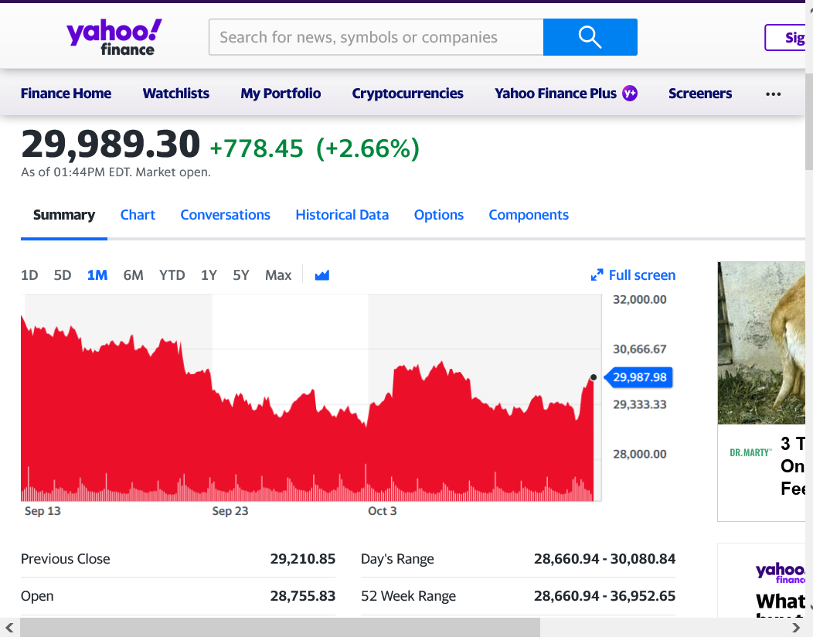Screen dimensions: 813x644
Task: Select the Summary tab
Action: tap(64, 215)
